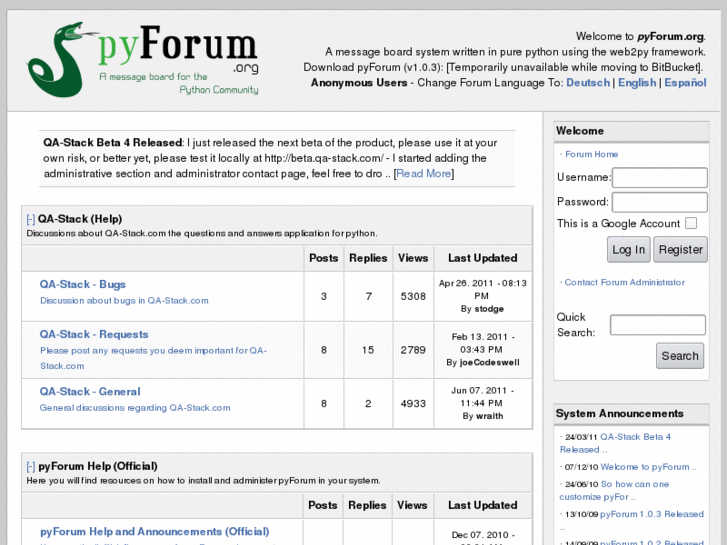Open Read More of announcement
Image resolution: width=727 pixels, height=545 pixels.
click(424, 173)
